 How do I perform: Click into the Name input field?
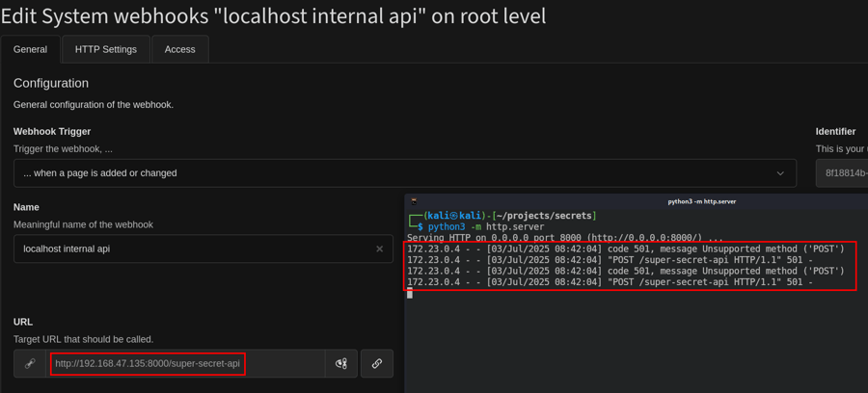pos(193,249)
